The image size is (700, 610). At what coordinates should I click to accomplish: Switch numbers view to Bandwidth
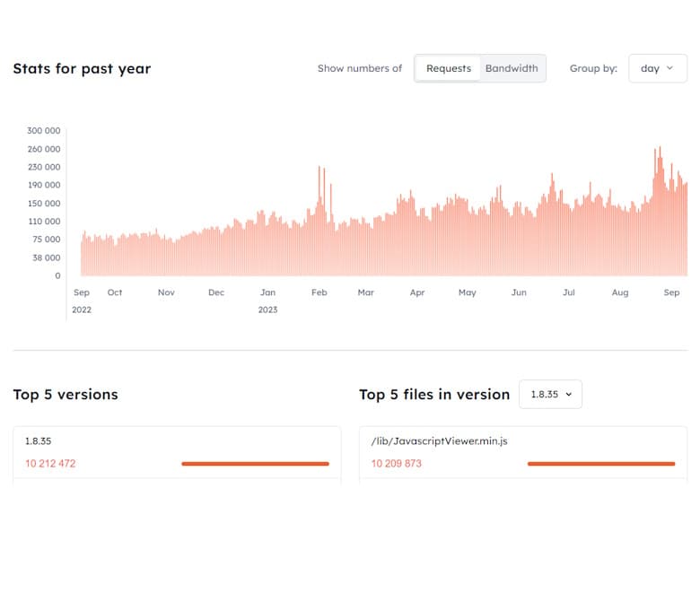[512, 68]
